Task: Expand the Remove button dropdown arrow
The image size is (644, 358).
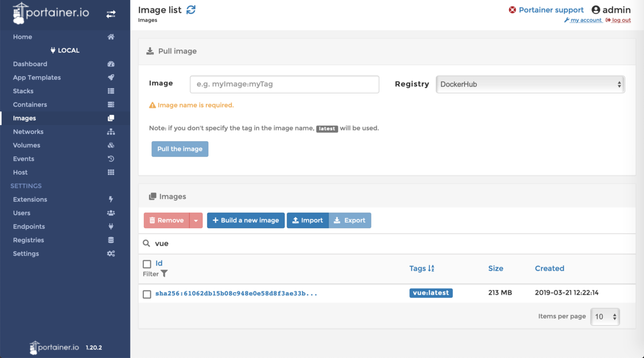Action: pos(196,221)
